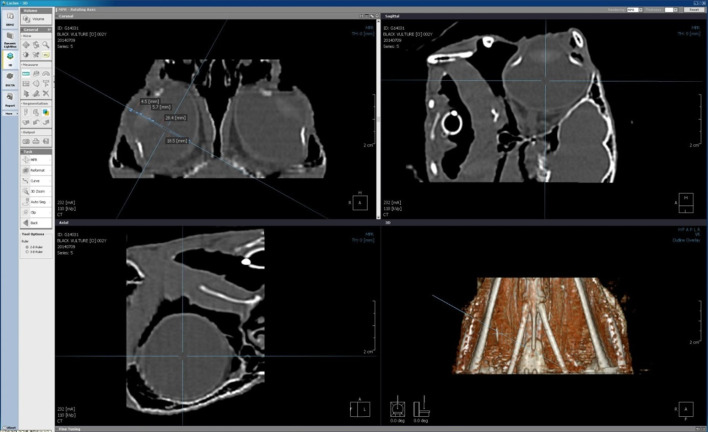Select the 2-D Ruler radio option
This screenshot has width=708, height=432.
coord(27,247)
